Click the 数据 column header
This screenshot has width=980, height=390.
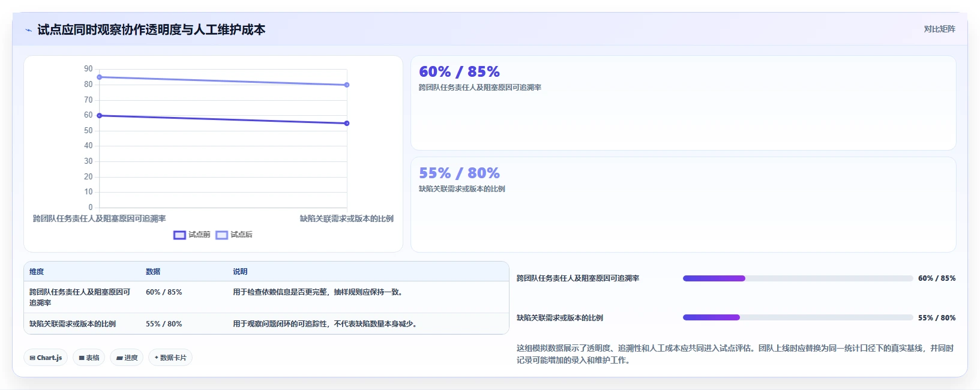(x=153, y=272)
